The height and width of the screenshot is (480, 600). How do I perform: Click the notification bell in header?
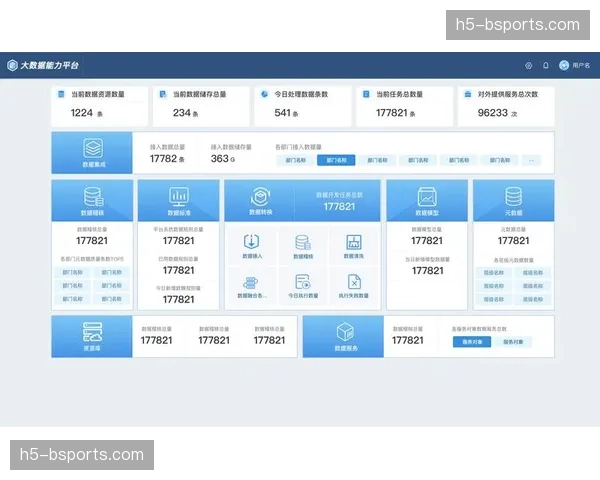coord(546,65)
